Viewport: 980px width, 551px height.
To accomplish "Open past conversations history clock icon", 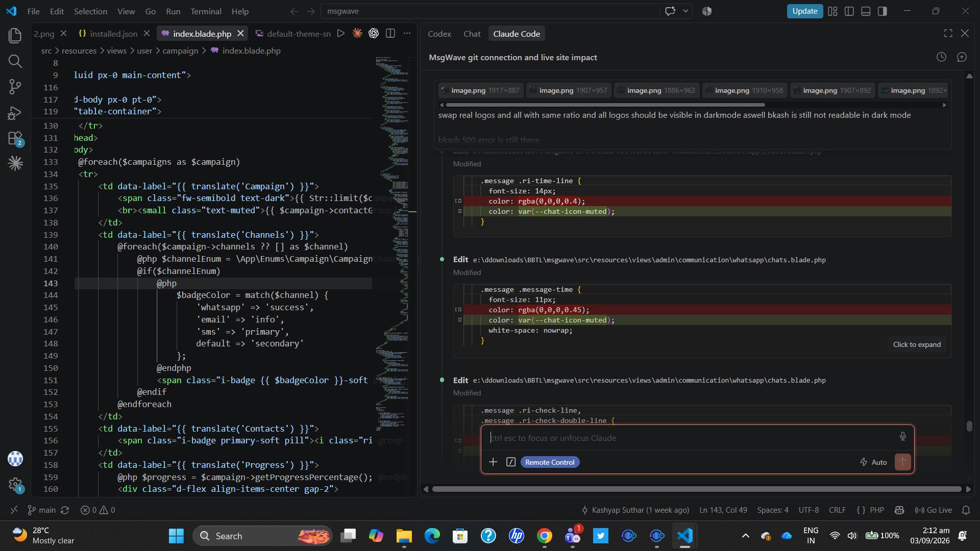I will [x=941, y=57].
